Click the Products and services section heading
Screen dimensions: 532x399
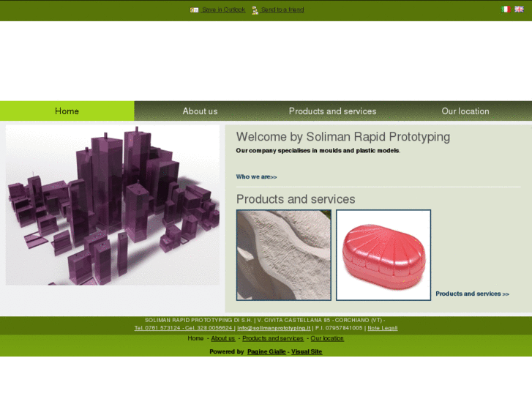tap(296, 199)
